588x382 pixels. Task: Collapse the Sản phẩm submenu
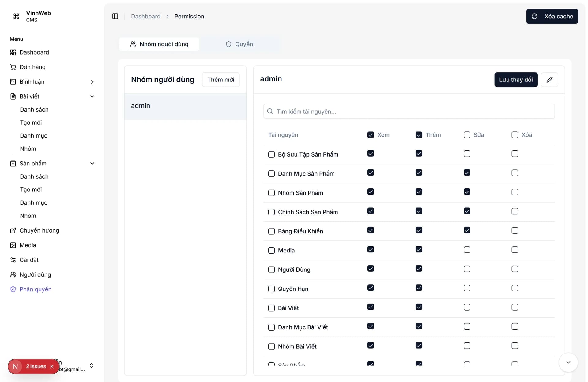tap(92, 163)
